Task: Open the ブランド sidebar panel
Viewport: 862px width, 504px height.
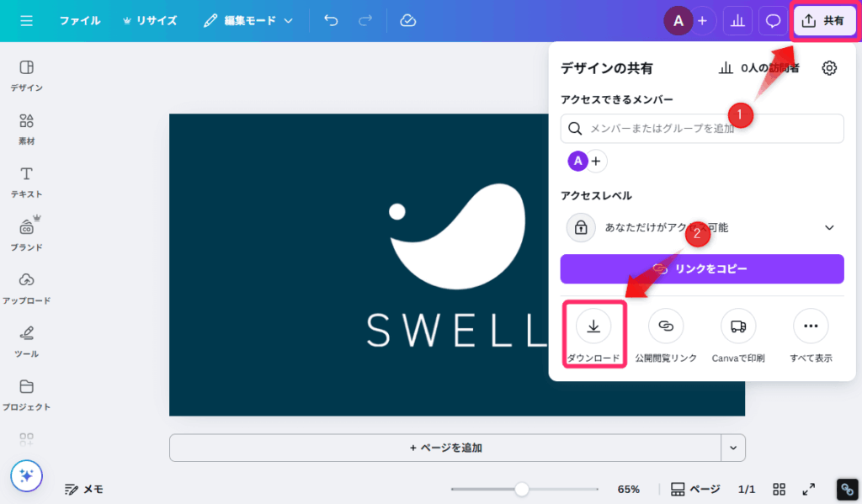Action: 26,234
